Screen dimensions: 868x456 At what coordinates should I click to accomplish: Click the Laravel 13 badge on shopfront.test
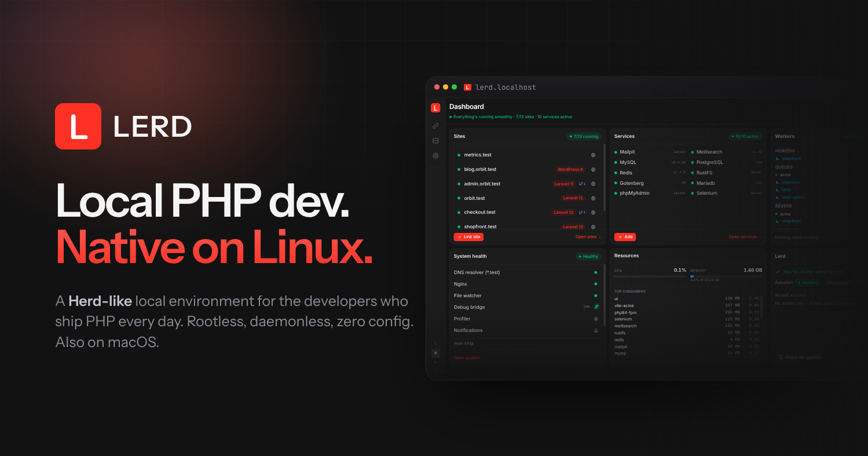573,227
